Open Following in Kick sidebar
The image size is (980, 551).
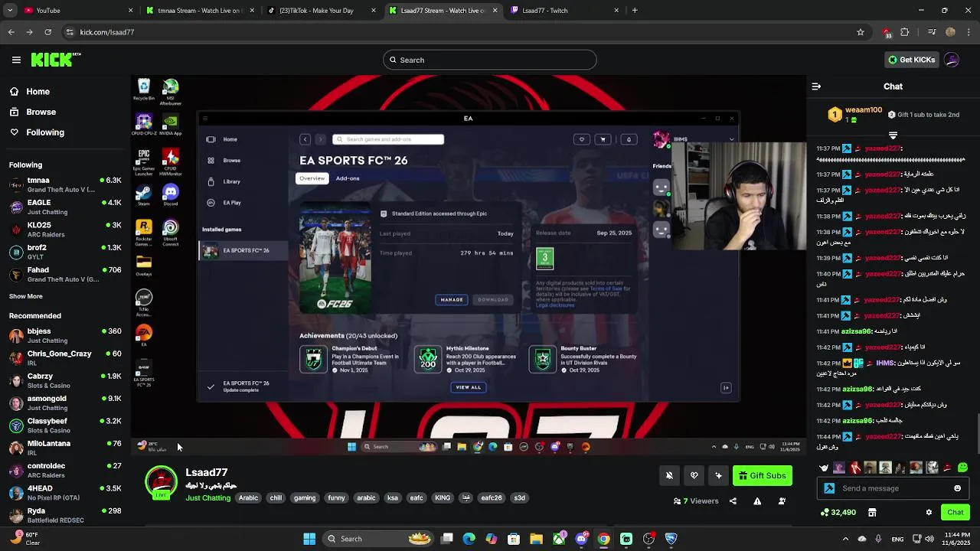pyautogui.click(x=37, y=132)
